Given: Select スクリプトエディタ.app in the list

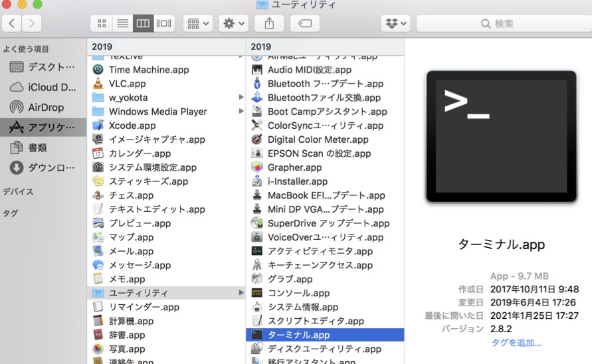Looking at the screenshot, I should point(325,321).
